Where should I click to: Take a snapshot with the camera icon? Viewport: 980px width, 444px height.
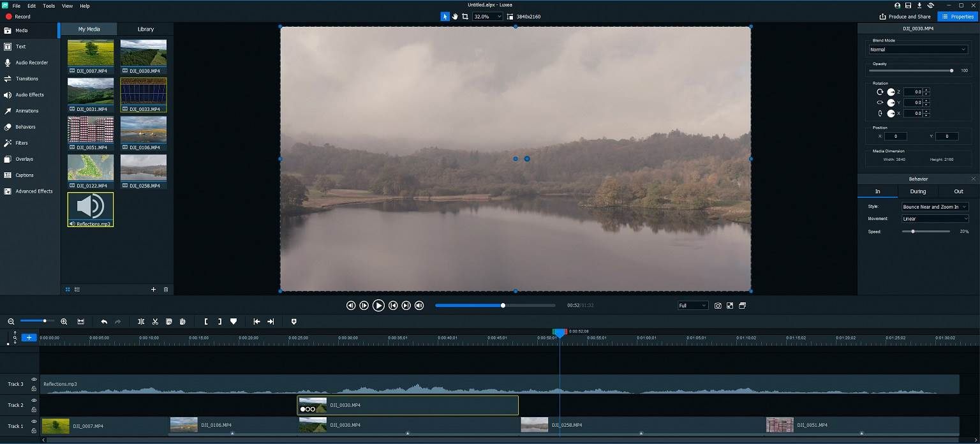point(718,306)
